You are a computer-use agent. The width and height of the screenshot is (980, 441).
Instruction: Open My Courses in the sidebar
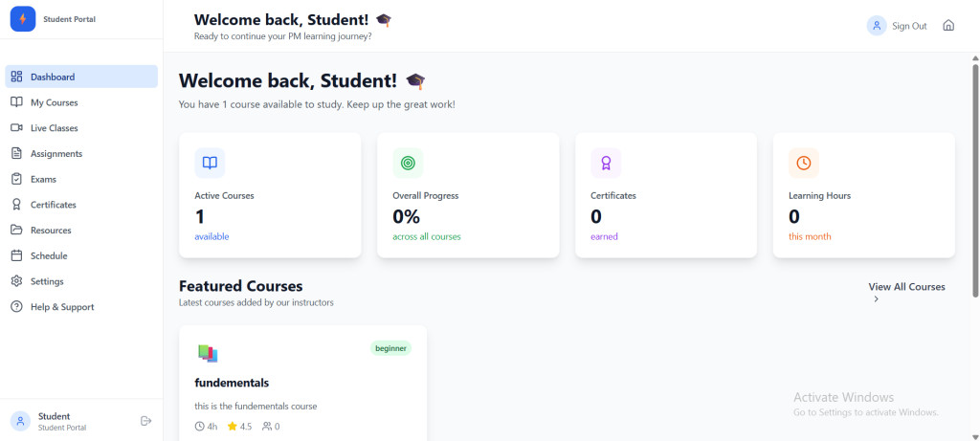[54, 102]
